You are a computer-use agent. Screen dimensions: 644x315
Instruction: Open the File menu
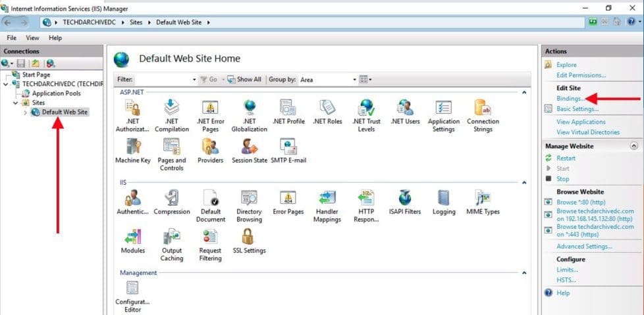point(12,38)
